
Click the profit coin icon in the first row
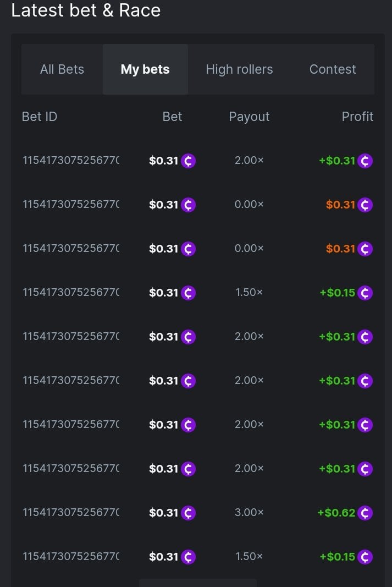pos(365,161)
